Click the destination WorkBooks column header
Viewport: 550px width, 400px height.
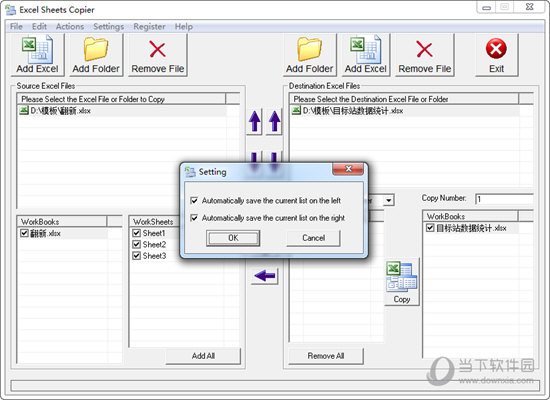470,216
